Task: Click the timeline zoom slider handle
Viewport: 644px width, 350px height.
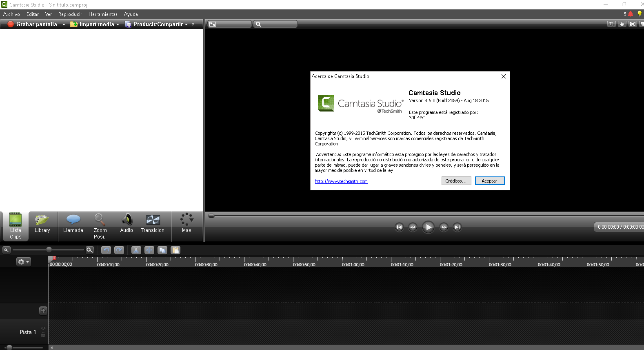Action: tap(49, 250)
